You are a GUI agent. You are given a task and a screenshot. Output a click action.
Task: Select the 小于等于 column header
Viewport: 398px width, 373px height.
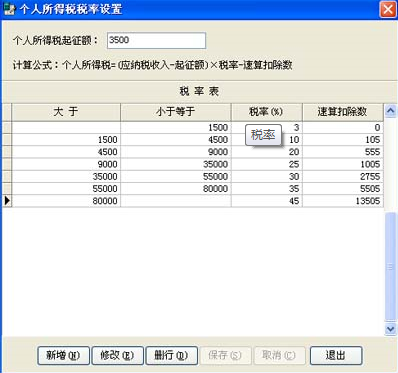pyautogui.click(x=176, y=112)
